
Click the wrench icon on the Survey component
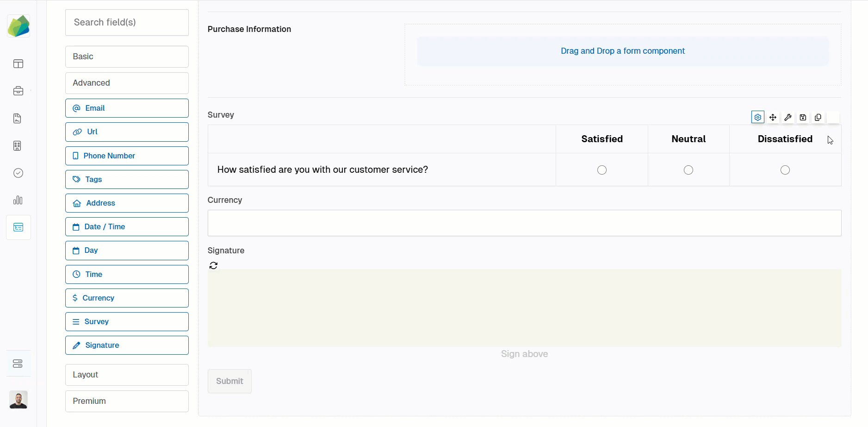click(788, 117)
